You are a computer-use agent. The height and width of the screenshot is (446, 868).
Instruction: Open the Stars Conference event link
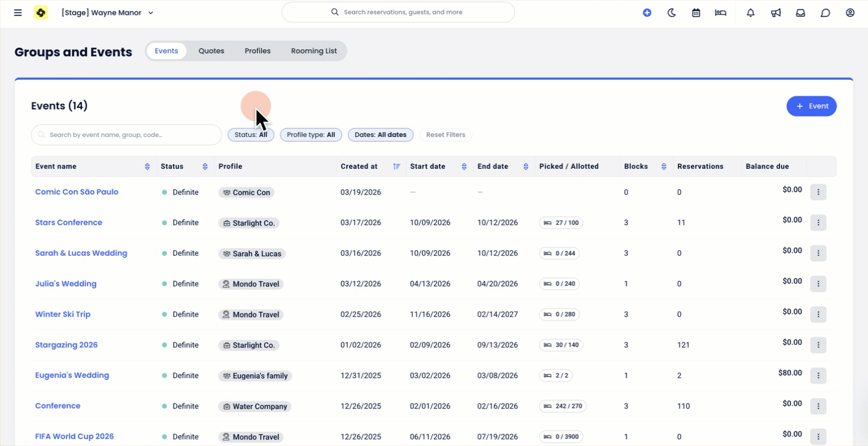[68, 222]
